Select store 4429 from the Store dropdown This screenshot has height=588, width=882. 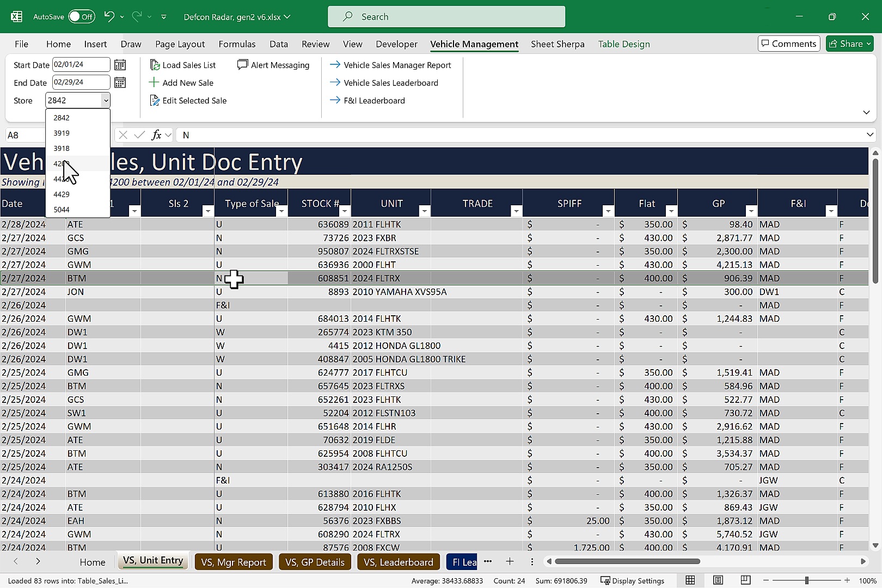point(62,194)
